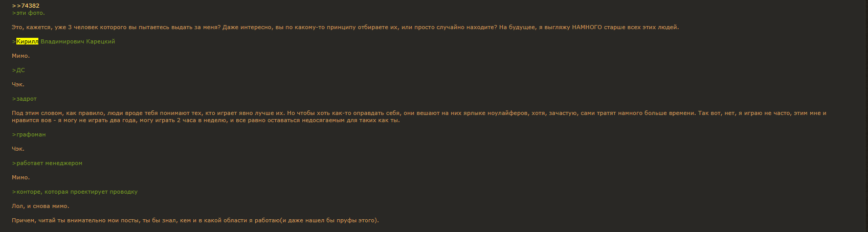Click the yellow highlighted word "Кирилл"
Screen dimensions: 868x232
27,41
